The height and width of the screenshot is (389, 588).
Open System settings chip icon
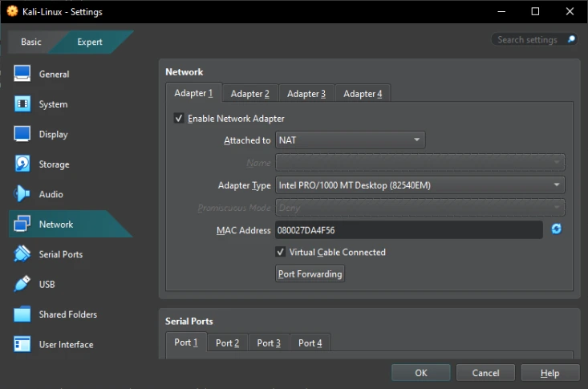point(22,104)
